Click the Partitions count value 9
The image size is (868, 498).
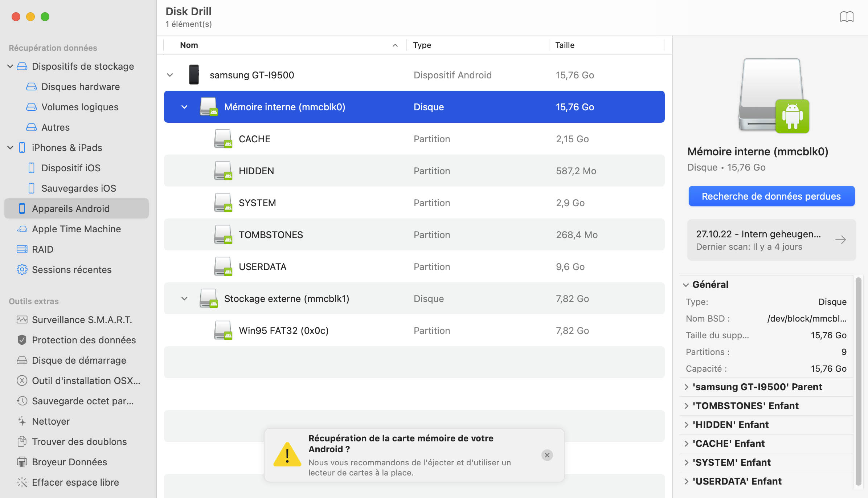844,352
